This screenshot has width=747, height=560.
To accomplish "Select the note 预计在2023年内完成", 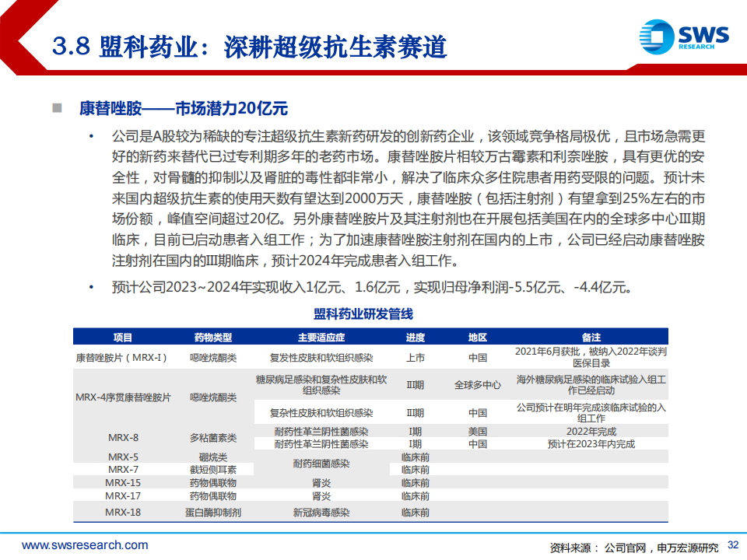I will click(x=591, y=444).
